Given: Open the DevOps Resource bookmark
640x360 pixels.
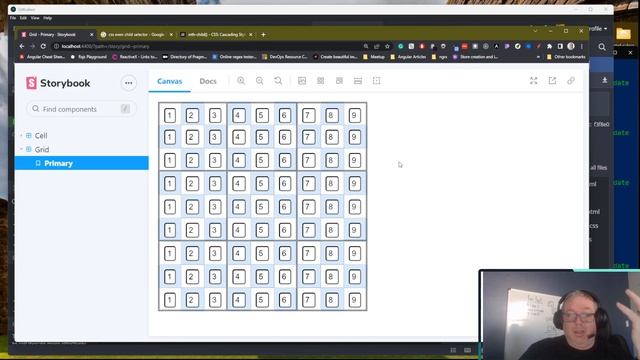Looking at the screenshot, I should point(284,57).
